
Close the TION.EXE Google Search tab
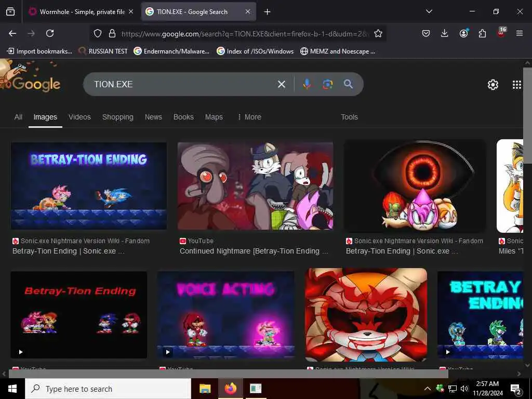(248, 12)
